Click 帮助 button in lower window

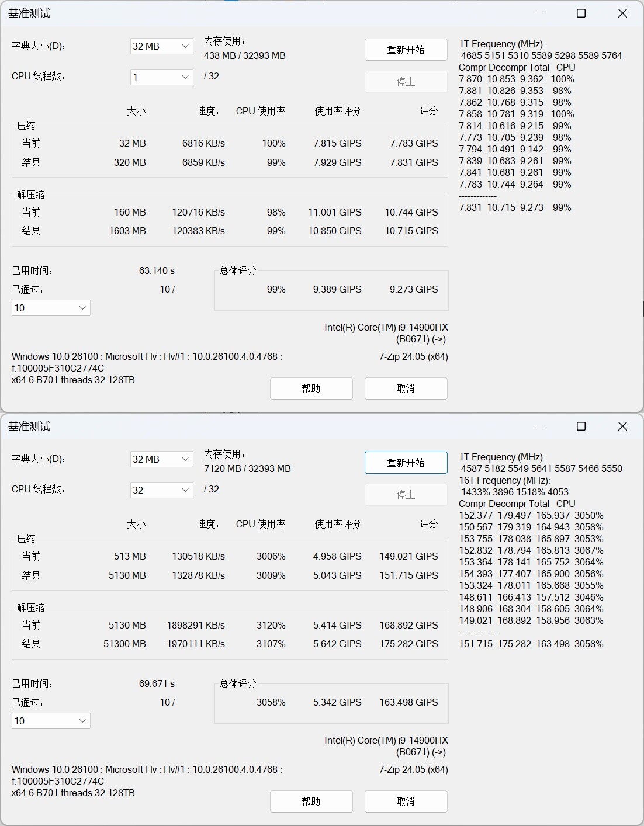tap(311, 801)
